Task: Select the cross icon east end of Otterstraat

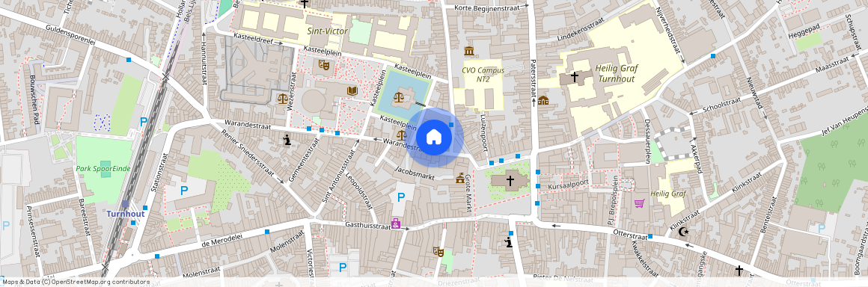Action: [x=739, y=270]
